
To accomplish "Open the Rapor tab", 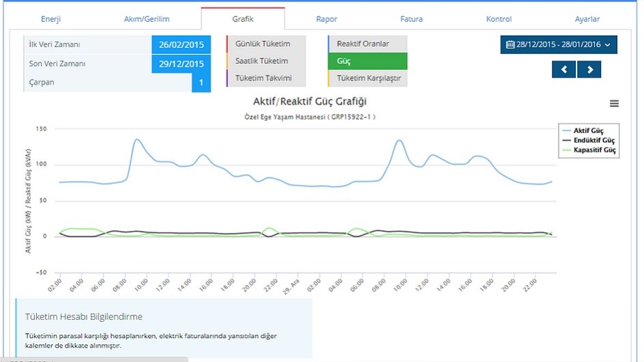I will click(x=327, y=19).
